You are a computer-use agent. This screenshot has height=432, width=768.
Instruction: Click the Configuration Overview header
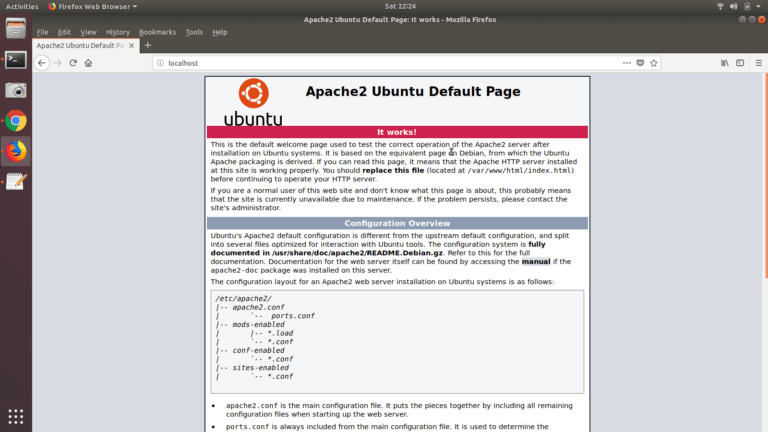(x=397, y=223)
